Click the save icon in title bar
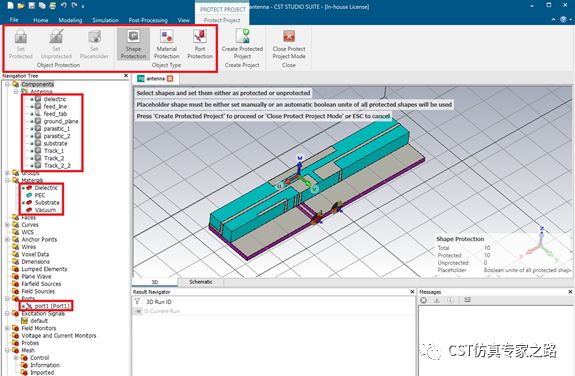The height and width of the screenshot is (376, 575). [x=32, y=6]
